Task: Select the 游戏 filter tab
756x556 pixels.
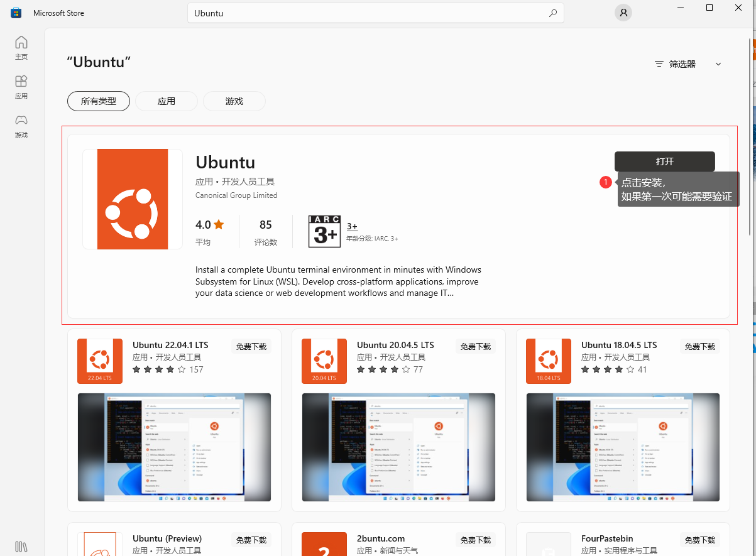Action: tap(234, 101)
